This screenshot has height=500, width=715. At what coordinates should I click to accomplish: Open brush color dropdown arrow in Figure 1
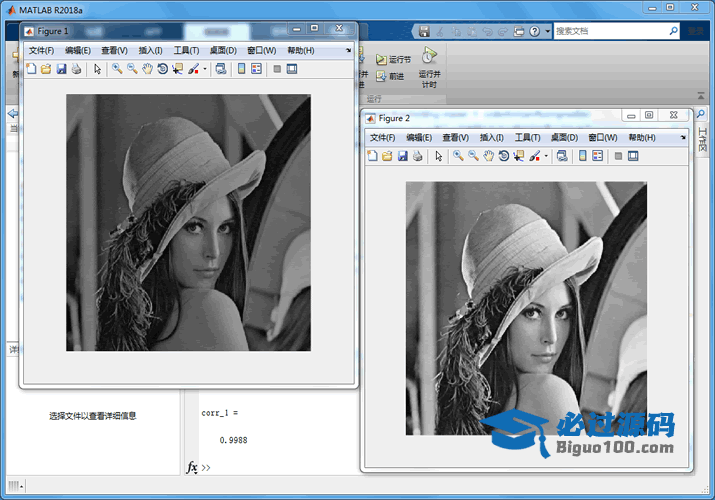pyautogui.click(x=205, y=69)
